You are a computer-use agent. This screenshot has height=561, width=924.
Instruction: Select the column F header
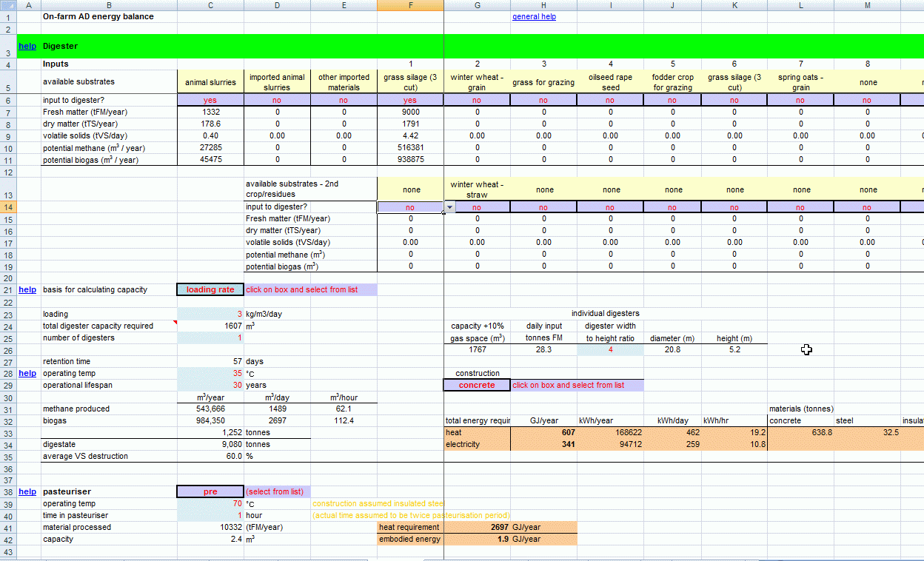410,5
